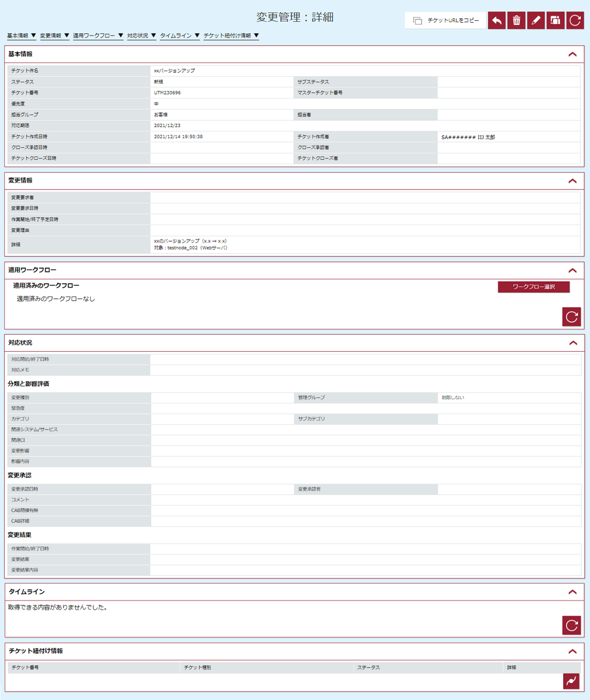Click the duplicate ticket icon in top toolbar

tap(556, 20)
